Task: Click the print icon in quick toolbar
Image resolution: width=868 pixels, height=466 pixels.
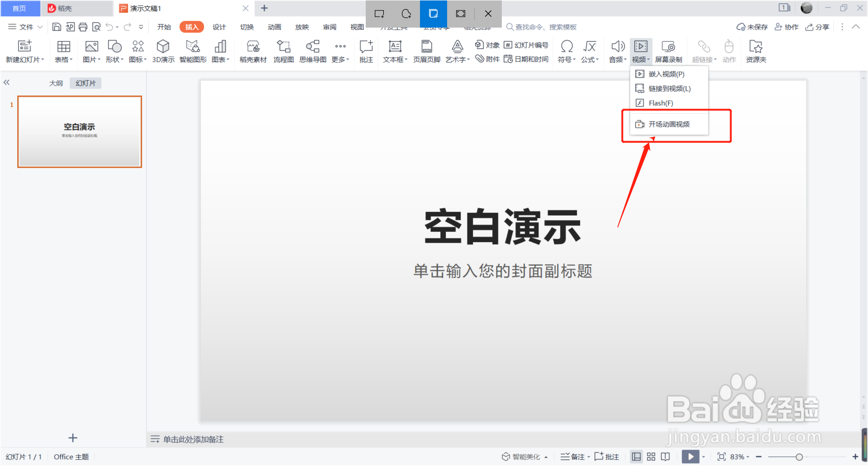Action: (x=83, y=27)
